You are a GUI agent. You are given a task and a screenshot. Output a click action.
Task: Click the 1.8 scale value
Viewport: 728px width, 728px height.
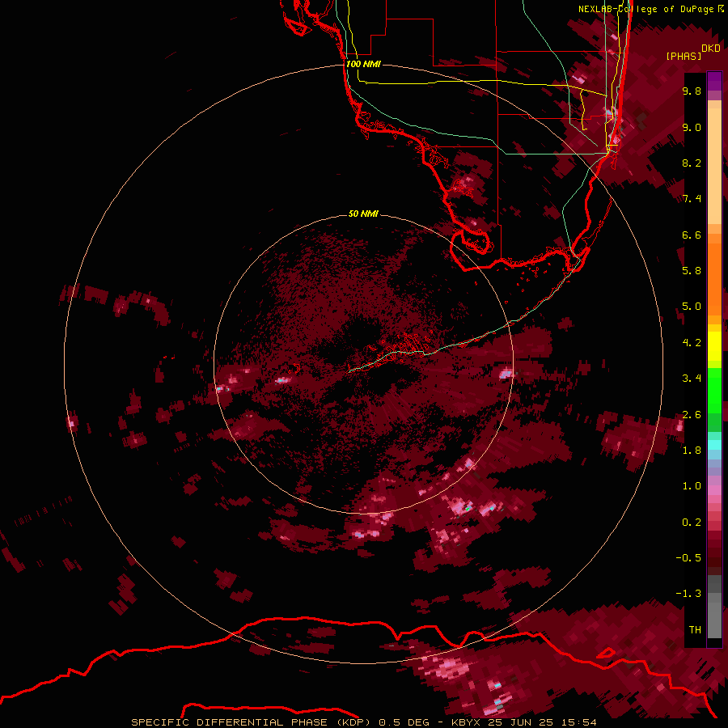click(692, 451)
